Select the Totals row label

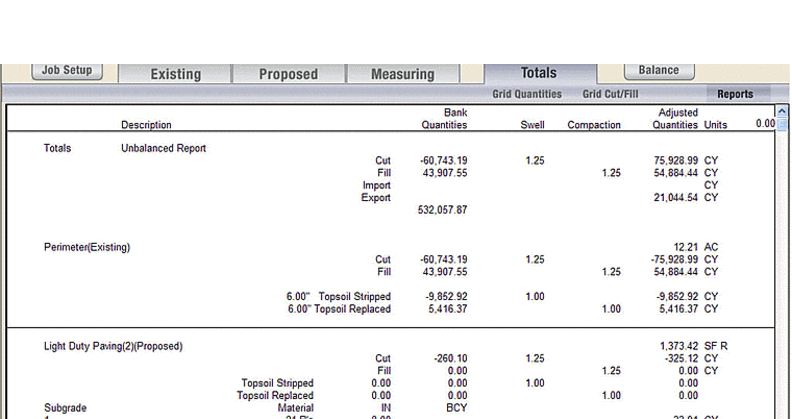click(57, 148)
